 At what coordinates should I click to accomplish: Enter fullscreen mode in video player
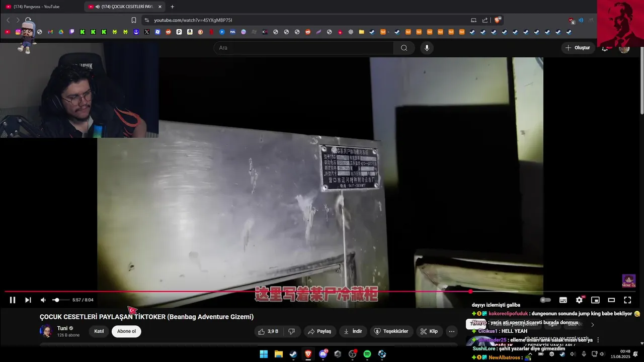627,300
